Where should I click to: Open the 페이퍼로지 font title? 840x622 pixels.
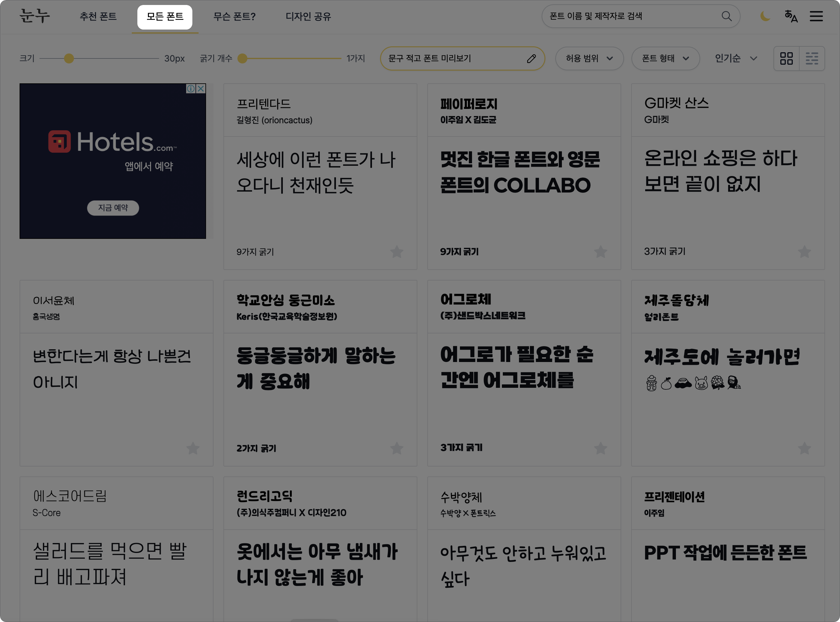469,104
